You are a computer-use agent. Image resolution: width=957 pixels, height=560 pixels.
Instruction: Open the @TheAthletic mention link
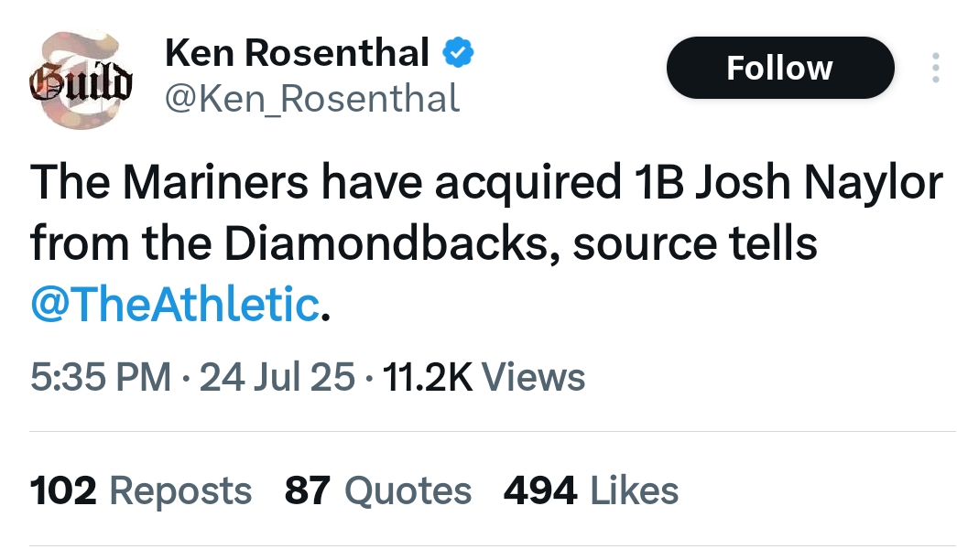[175, 305]
